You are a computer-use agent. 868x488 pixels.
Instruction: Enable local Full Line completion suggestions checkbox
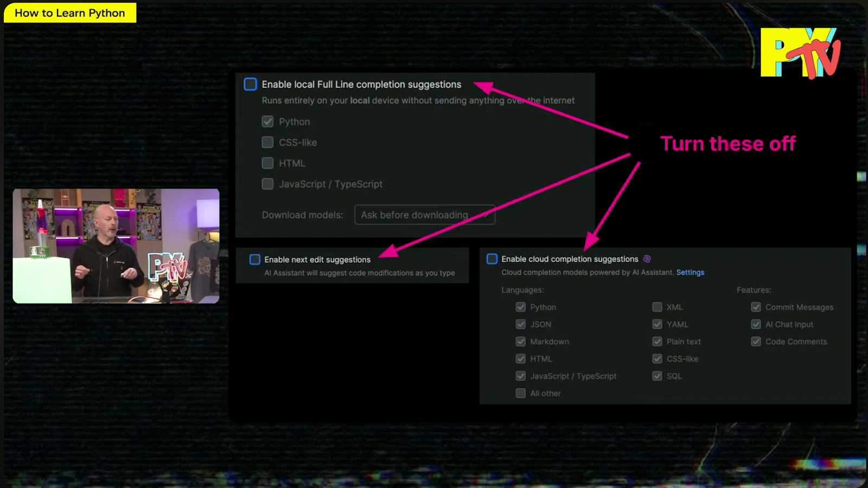(x=250, y=84)
